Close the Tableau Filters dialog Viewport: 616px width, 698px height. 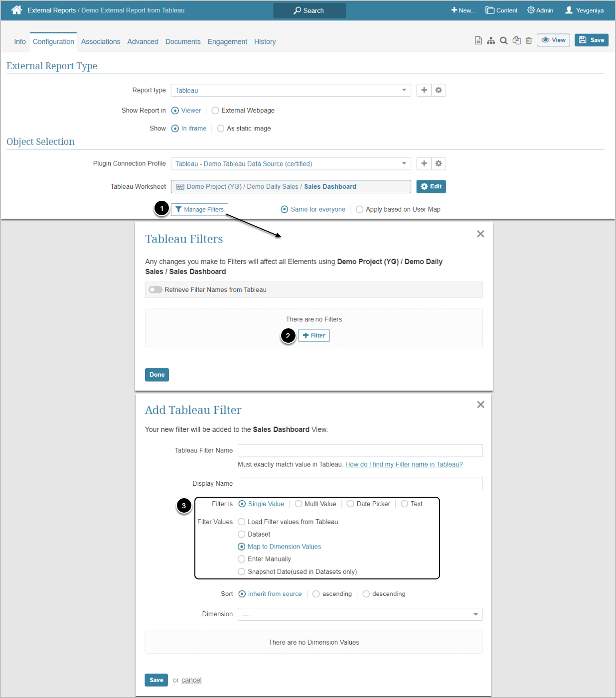click(480, 234)
